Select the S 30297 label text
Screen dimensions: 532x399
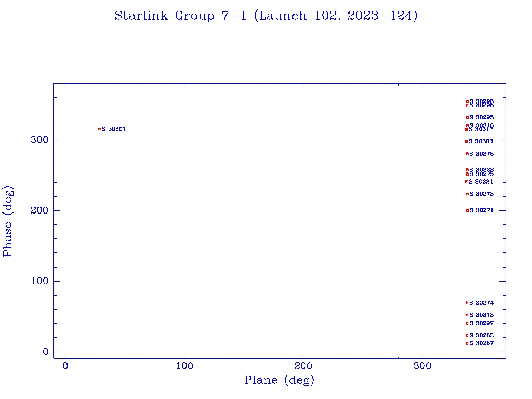[482, 323]
